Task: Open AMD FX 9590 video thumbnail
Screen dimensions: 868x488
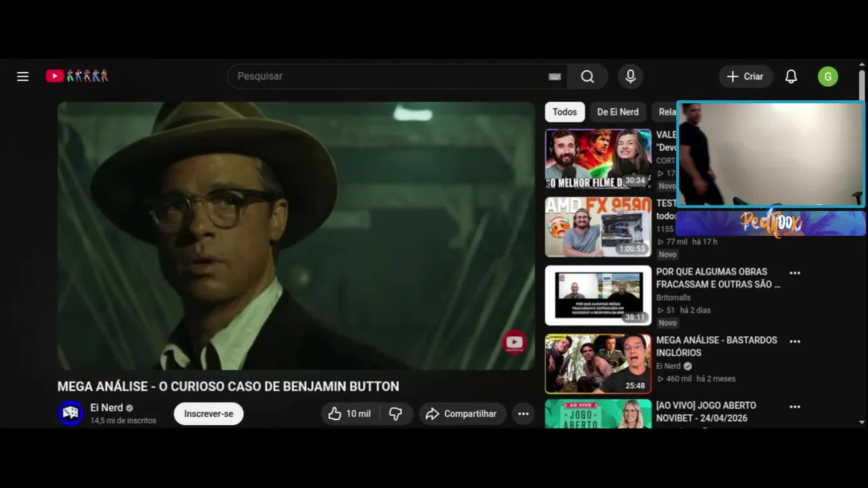Action: pos(598,227)
